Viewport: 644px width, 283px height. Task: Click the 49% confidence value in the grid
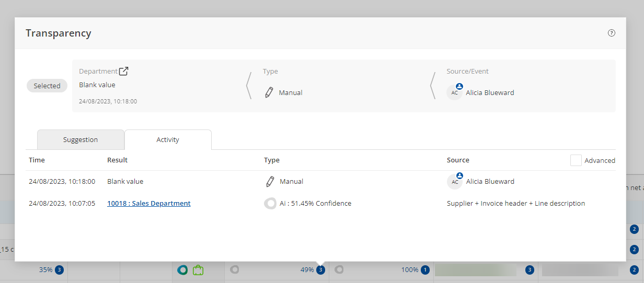(x=307, y=270)
